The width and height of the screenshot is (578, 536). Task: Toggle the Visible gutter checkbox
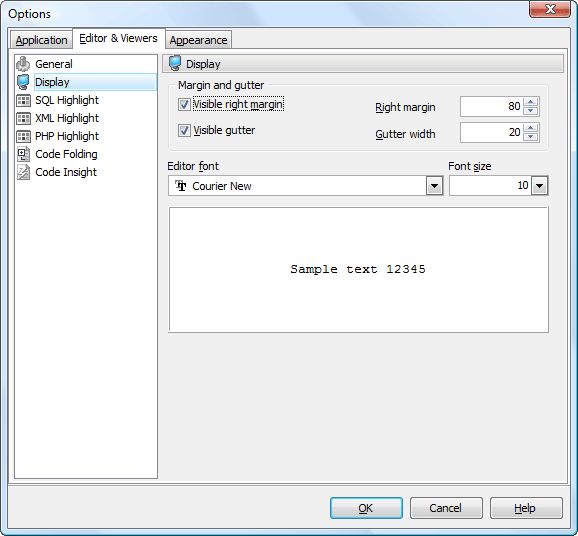pyautogui.click(x=184, y=130)
